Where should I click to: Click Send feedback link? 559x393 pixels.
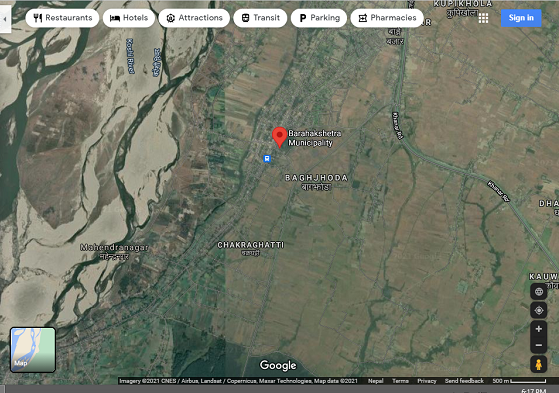pos(464,381)
